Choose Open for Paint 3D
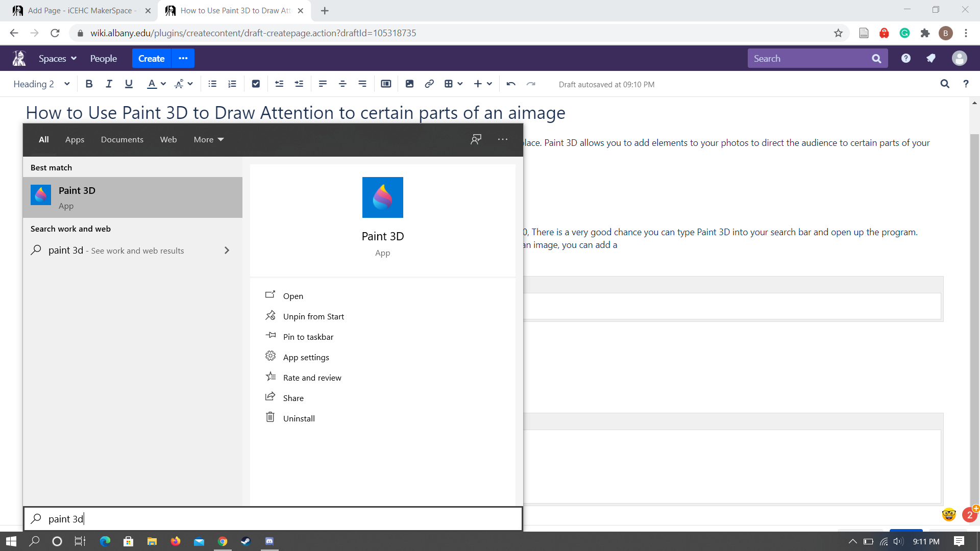 coord(292,296)
